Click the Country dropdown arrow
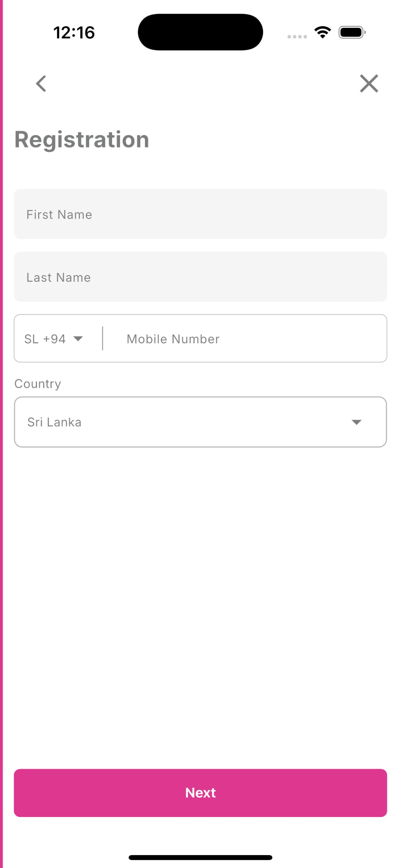Viewport: 401px width, 868px height. [356, 422]
